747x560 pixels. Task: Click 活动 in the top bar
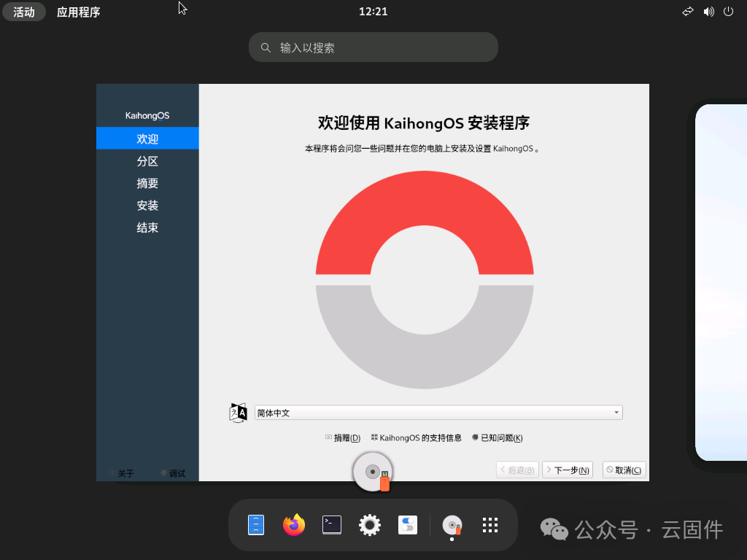(24, 12)
